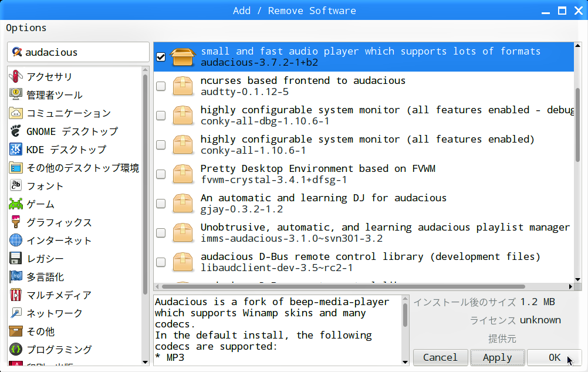Viewport: 588px width, 372px height.
Task: Click the package icon for audacious-3.7.2-1+b2
Action: click(183, 57)
